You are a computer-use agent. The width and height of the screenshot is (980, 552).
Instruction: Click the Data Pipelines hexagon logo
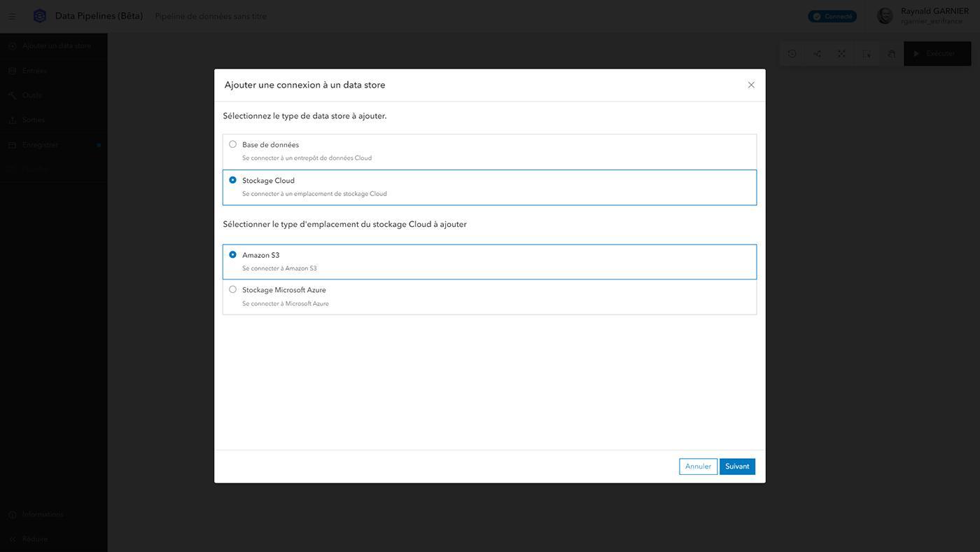[x=40, y=16]
